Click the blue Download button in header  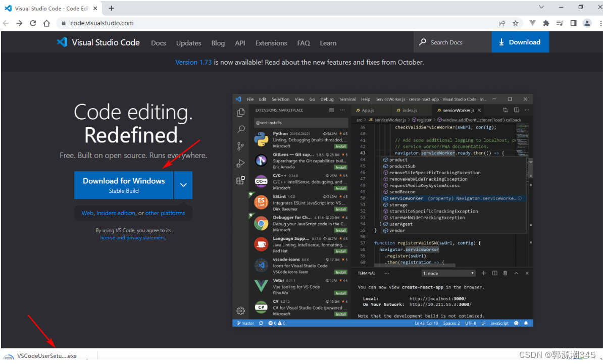520,42
